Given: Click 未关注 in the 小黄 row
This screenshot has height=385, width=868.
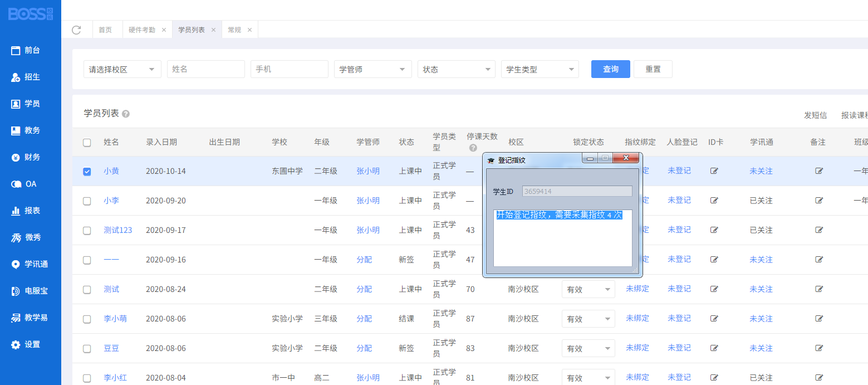Looking at the screenshot, I should [x=761, y=171].
